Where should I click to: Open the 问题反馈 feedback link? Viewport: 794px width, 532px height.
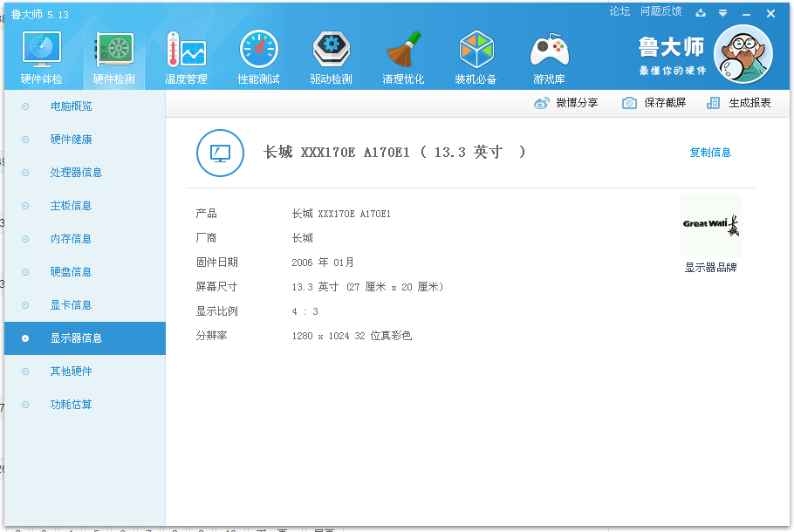[x=661, y=11]
